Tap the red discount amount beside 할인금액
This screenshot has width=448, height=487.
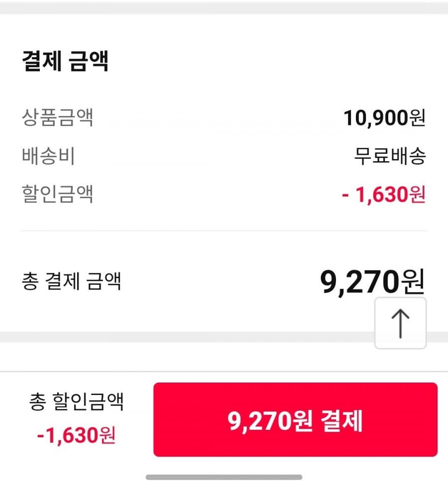383,195
